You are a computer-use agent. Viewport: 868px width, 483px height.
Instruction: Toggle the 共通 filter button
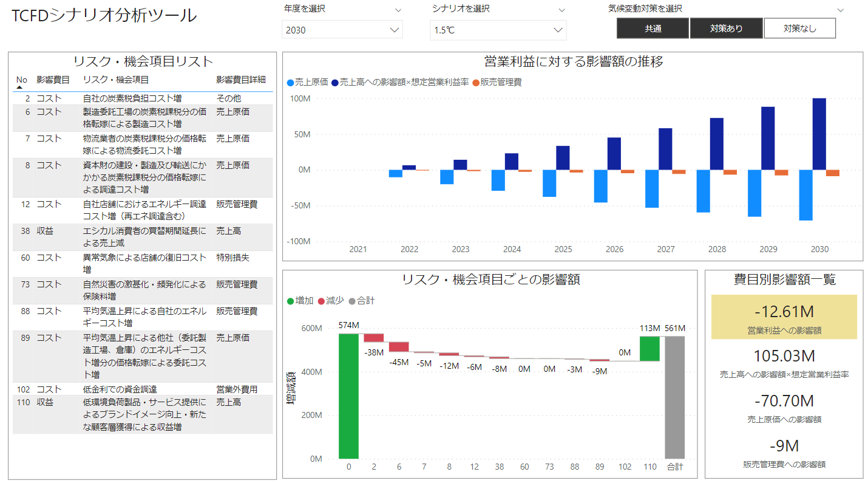pos(653,29)
